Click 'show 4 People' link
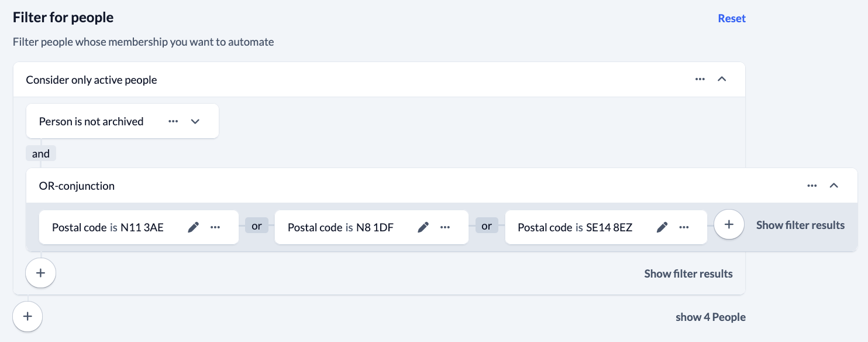 coord(710,317)
